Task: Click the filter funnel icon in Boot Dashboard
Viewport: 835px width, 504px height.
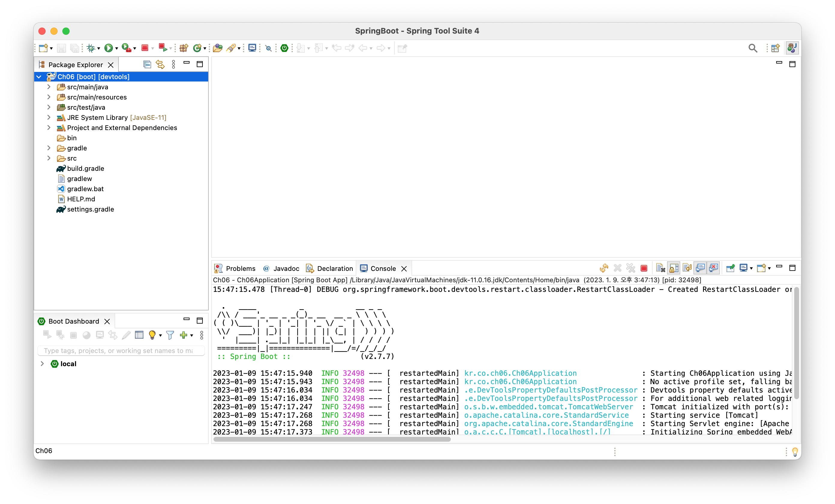Action: click(x=170, y=335)
